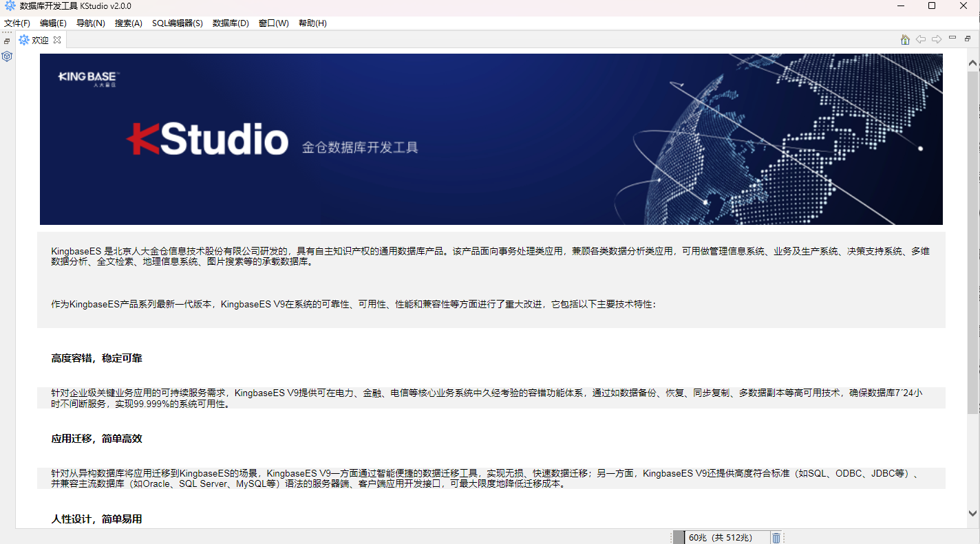The width and height of the screenshot is (980, 544).
Task: Click the heading 人性设计，简单易用
Action: click(x=96, y=519)
